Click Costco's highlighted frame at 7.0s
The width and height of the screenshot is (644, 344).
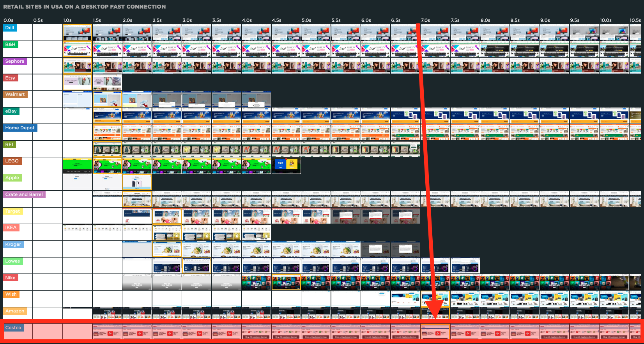[x=435, y=332]
